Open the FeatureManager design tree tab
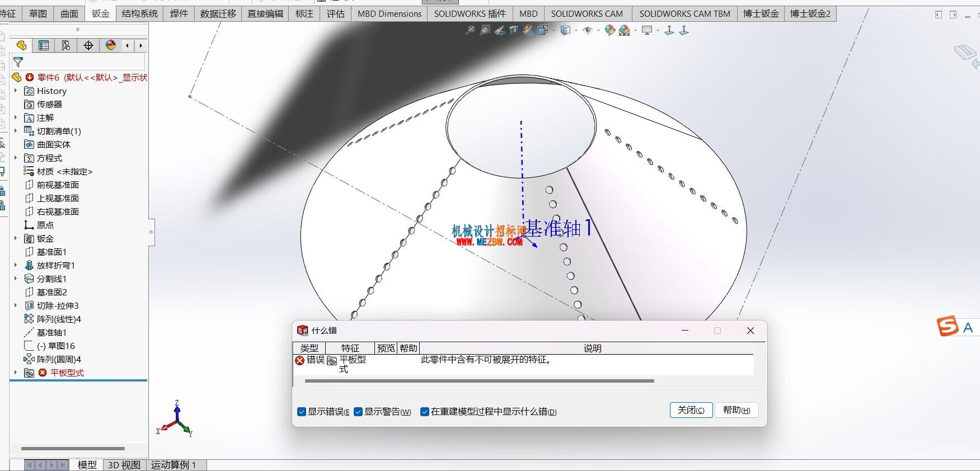 tap(21, 45)
